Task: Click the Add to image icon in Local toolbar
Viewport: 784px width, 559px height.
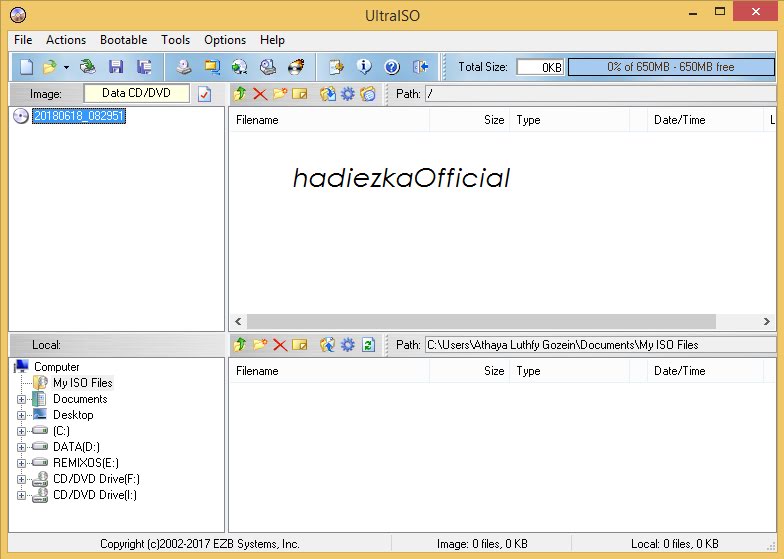Action: pyautogui.click(x=328, y=344)
